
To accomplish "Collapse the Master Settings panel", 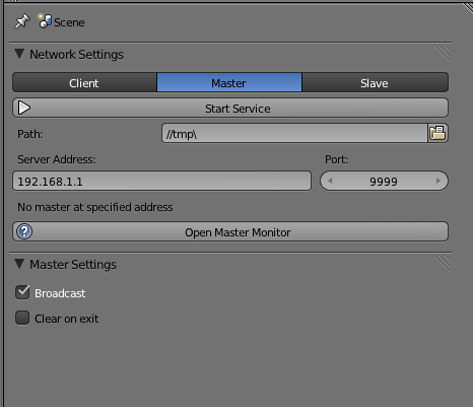I will click(x=19, y=264).
